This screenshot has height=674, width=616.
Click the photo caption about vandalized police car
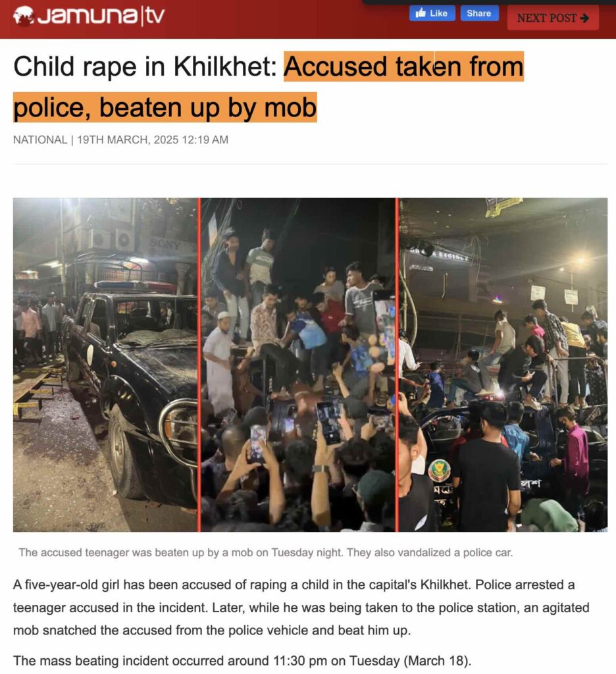266,552
